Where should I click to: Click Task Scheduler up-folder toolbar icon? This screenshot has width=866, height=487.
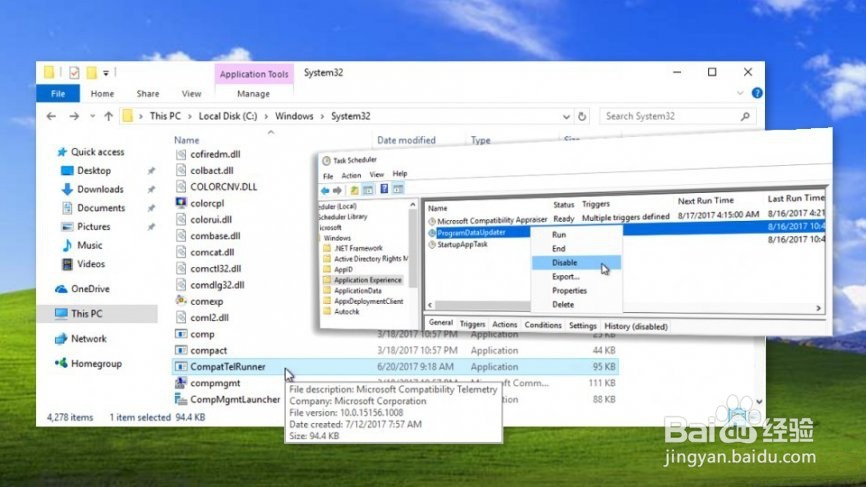point(355,190)
